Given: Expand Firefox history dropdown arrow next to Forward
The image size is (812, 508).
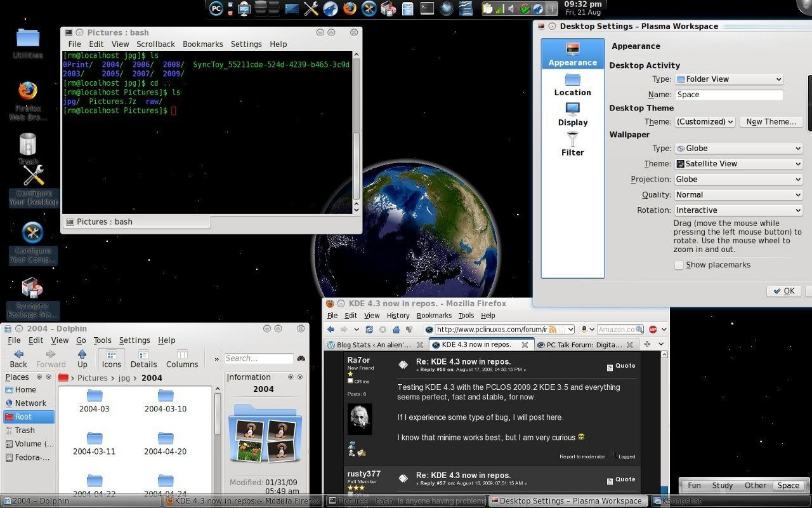Looking at the screenshot, I should pos(356,330).
